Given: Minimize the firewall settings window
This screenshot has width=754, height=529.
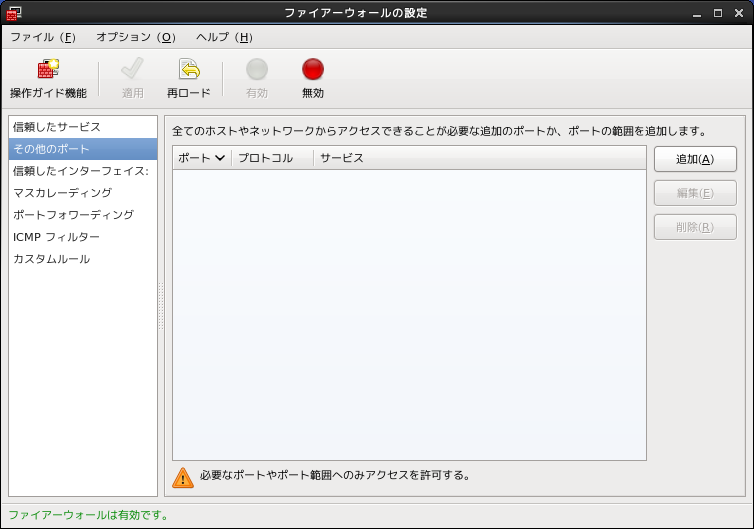Looking at the screenshot, I should click(697, 13).
